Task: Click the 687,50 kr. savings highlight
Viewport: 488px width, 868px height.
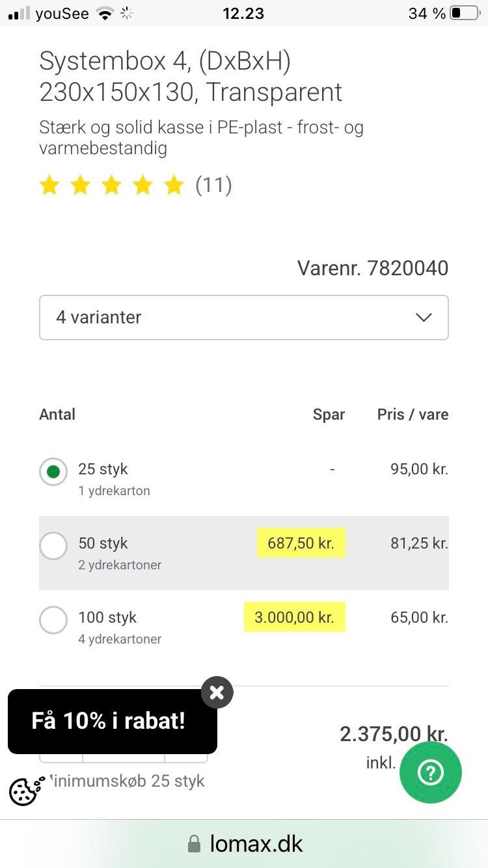Action: coord(301,543)
